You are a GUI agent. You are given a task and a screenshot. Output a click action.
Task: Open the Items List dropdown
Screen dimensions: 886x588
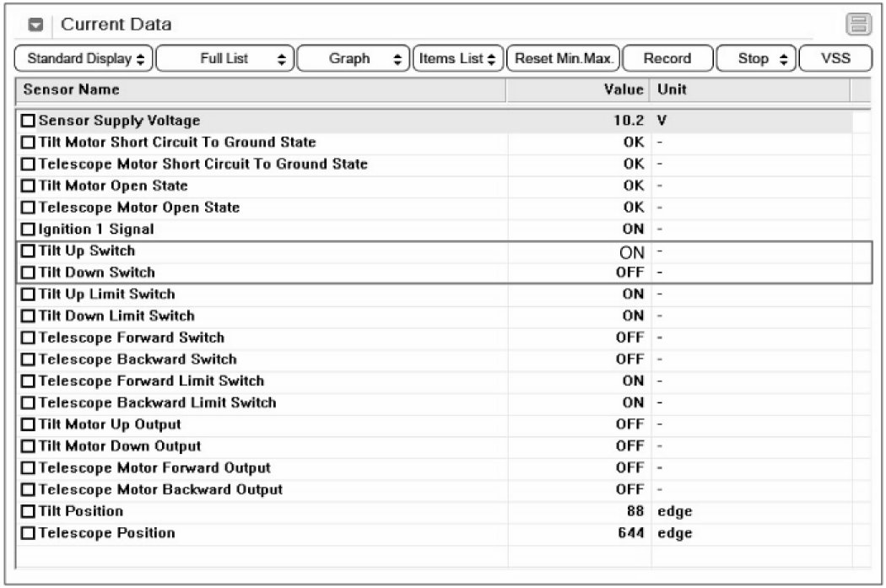click(x=457, y=59)
